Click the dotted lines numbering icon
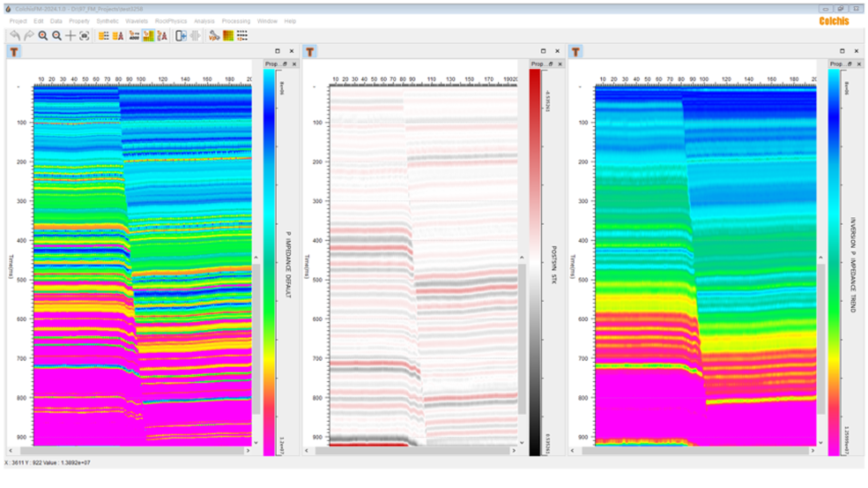868x488 pixels. pos(242,35)
